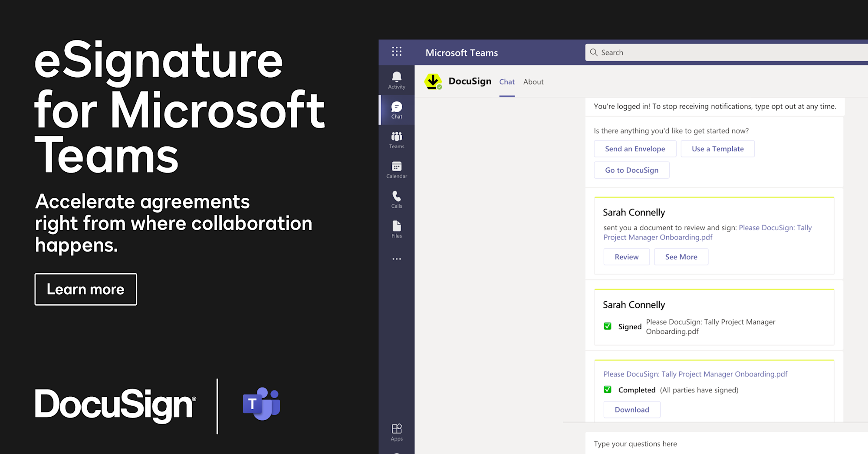Screen dimensions: 868x454
Task: Open the Apps icon near the bottom
Action: (x=396, y=429)
